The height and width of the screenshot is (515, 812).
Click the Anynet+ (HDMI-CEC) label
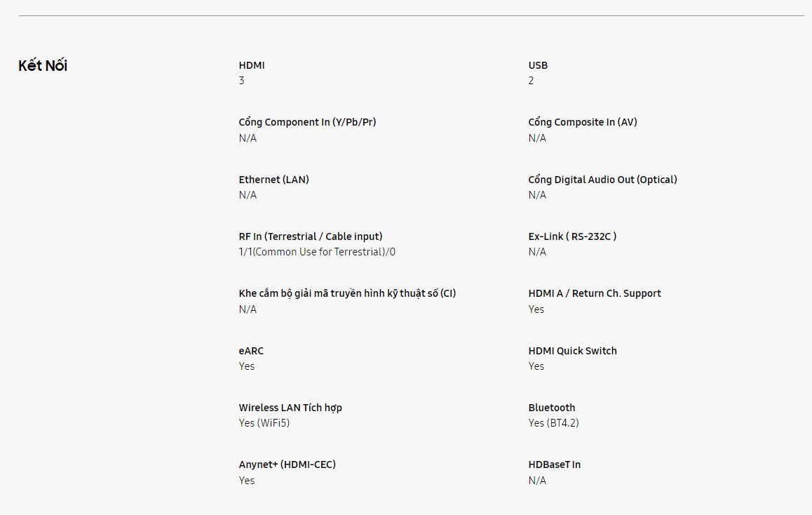coord(287,464)
